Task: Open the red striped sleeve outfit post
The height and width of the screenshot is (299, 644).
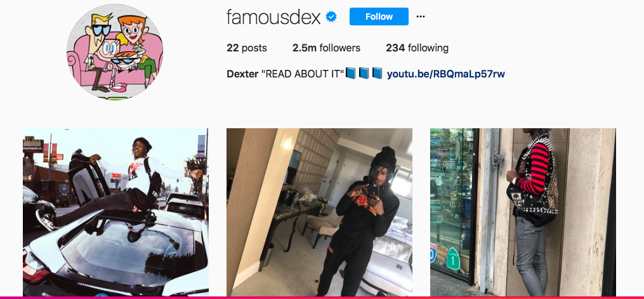Action: [523, 212]
